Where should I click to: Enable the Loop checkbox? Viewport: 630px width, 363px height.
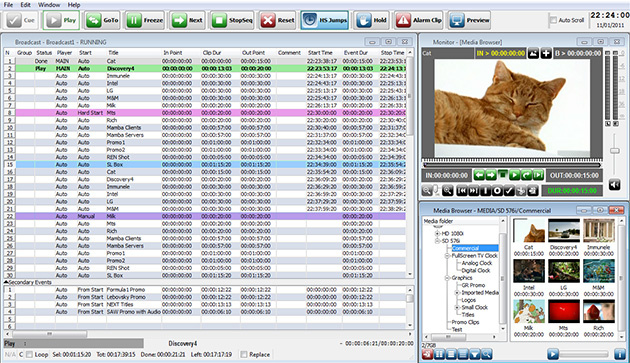[29, 355]
